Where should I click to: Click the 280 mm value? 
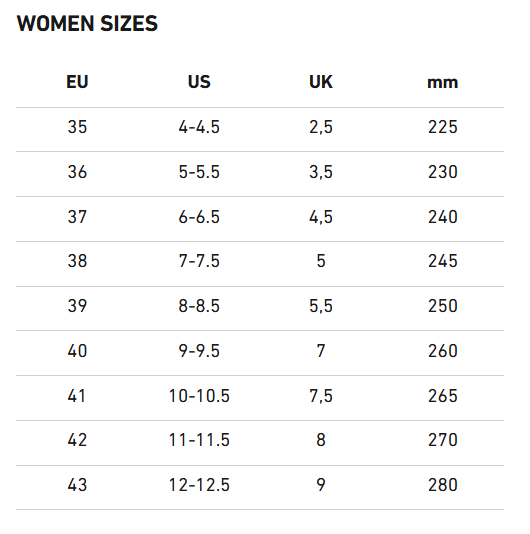pos(442,485)
